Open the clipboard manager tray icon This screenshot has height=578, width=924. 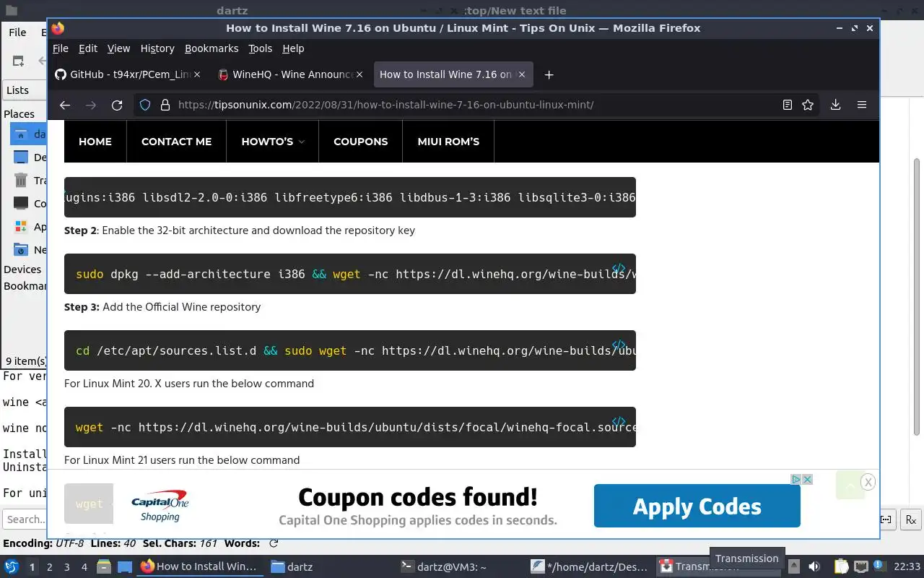pyautogui.click(x=841, y=566)
